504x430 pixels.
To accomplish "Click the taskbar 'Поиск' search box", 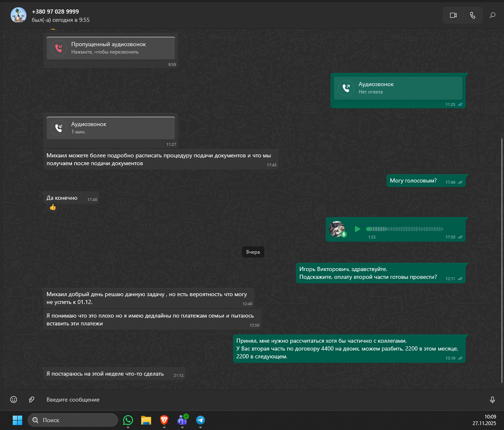I will pyautogui.click(x=73, y=420).
